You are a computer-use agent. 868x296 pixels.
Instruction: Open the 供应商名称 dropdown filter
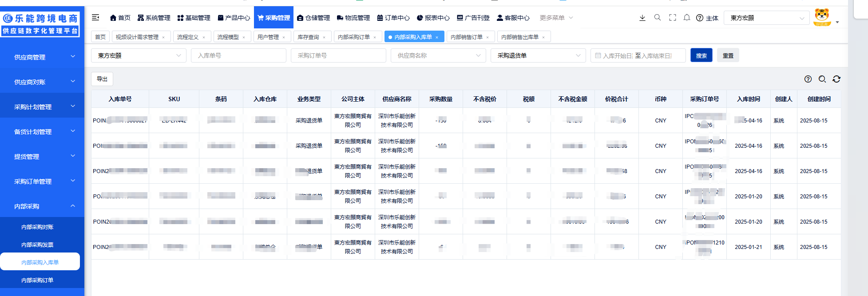[438, 55]
